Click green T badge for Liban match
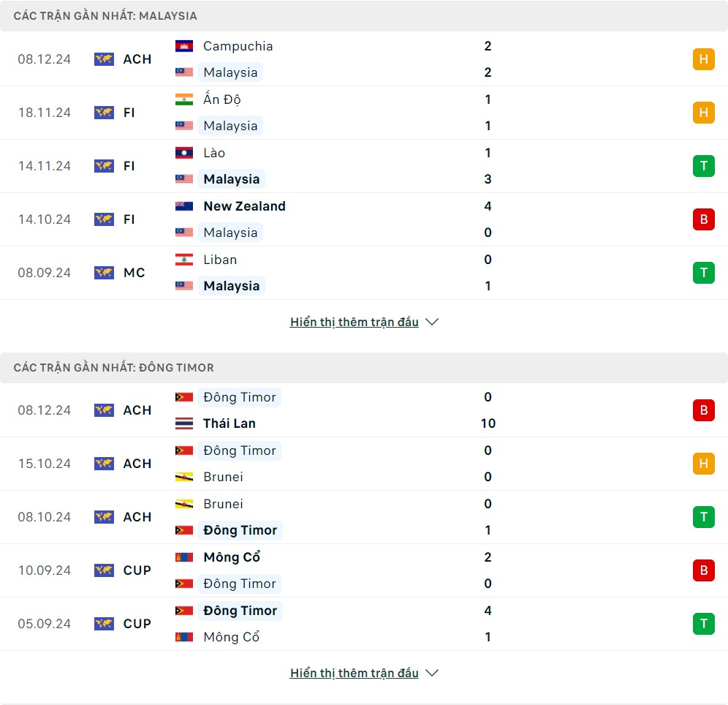 click(703, 273)
